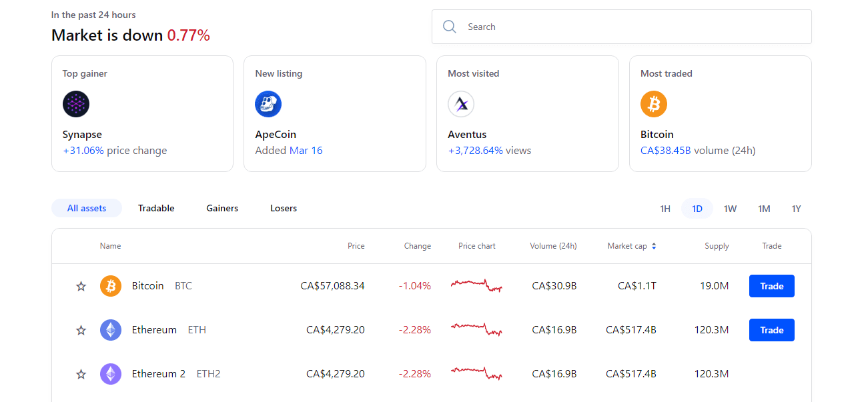Screen dimensions: 868x402
Task: Open Ethereum's red price chart sparkline
Action: pos(476,329)
